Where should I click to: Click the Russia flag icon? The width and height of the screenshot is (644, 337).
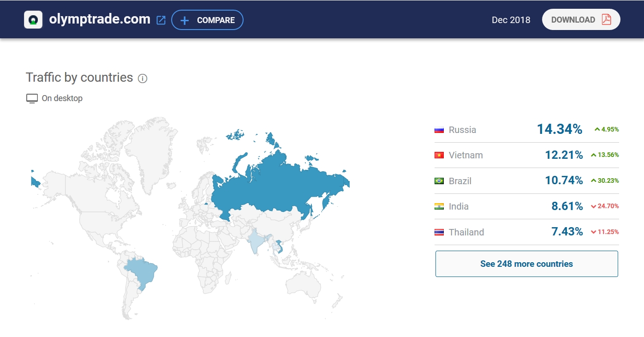tap(439, 130)
